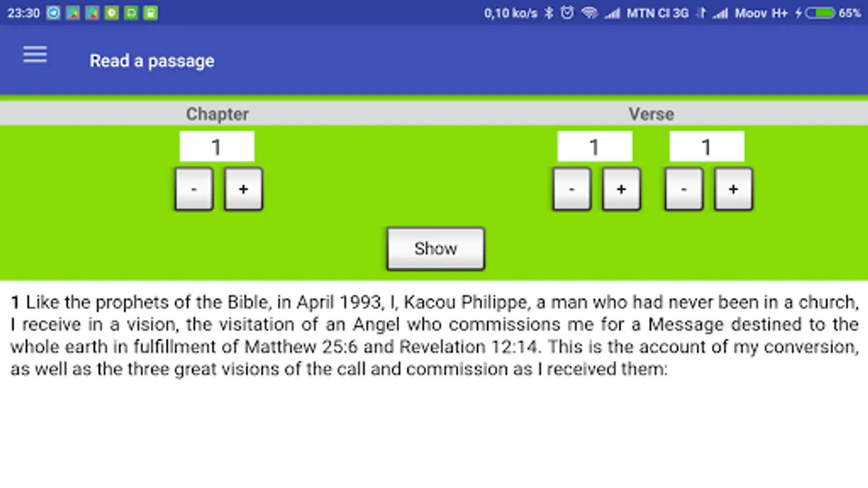Screen dimensions: 868x488
Task: Tap the Telegram notification icon
Action: tap(53, 12)
